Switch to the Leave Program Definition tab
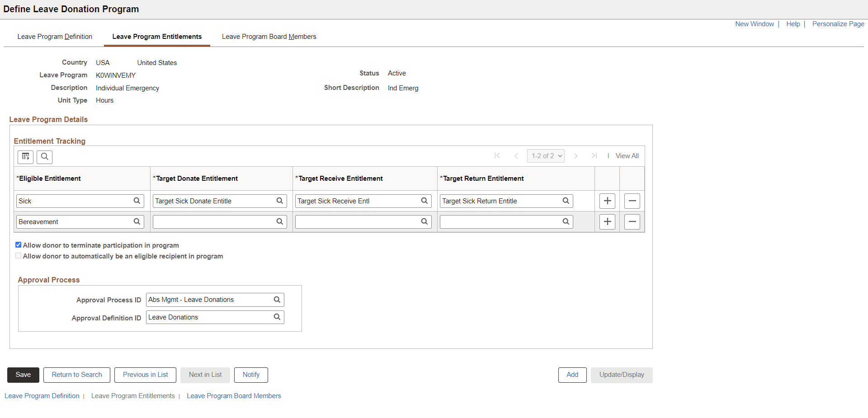The image size is (868, 418). click(x=55, y=37)
